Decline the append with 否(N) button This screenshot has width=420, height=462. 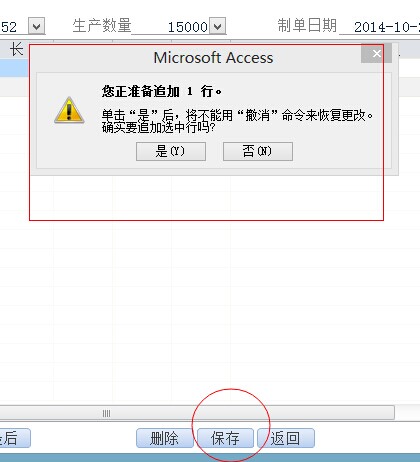pyautogui.click(x=258, y=151)
